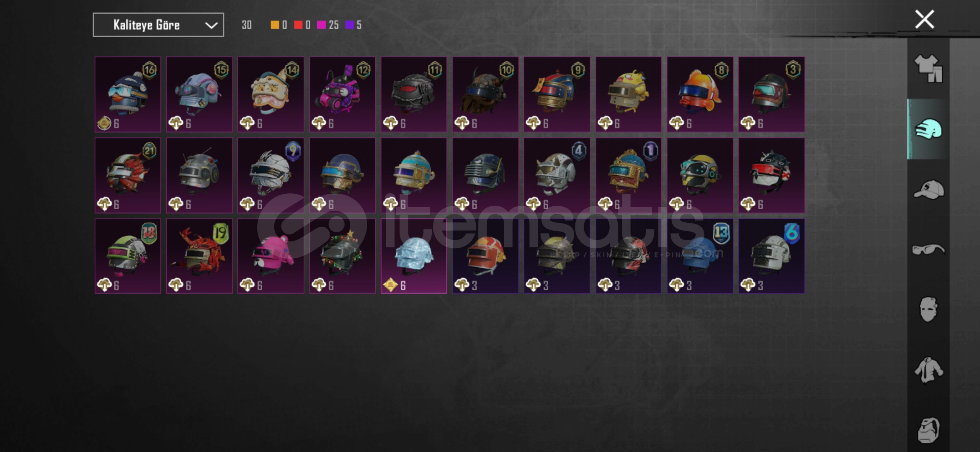Open the cap headwear category icon
This screenshot has height=452, width=980.
point(928,190)
